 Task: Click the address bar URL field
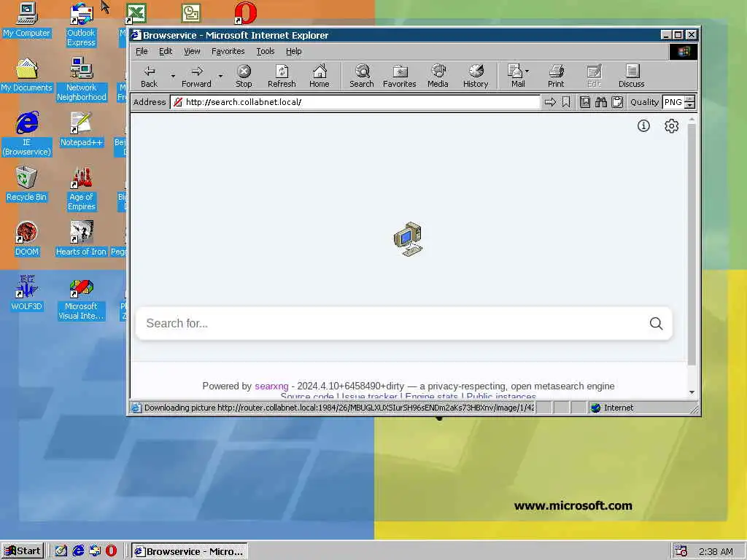coord(355,102)
